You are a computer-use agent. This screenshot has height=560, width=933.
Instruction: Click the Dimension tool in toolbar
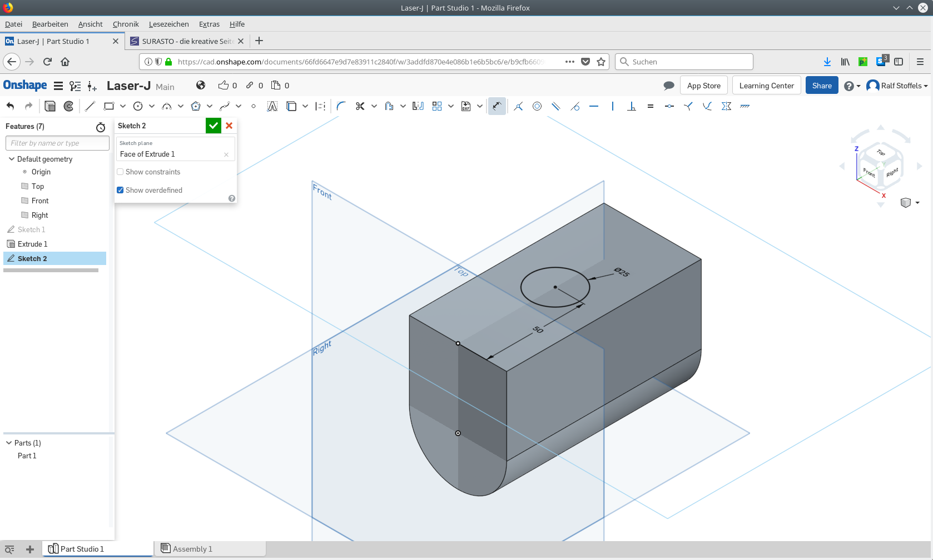point(497,106)
